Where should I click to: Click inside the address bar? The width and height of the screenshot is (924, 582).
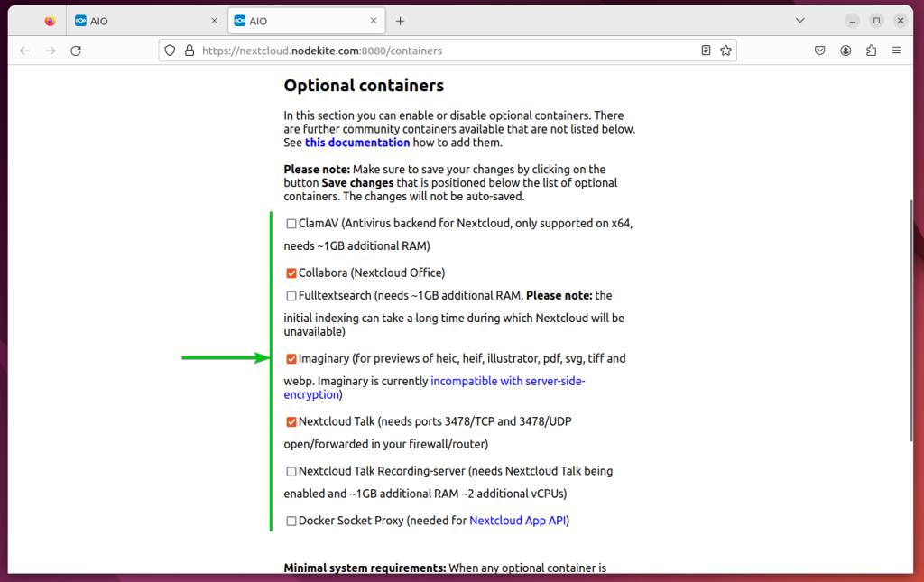(406, 51)
